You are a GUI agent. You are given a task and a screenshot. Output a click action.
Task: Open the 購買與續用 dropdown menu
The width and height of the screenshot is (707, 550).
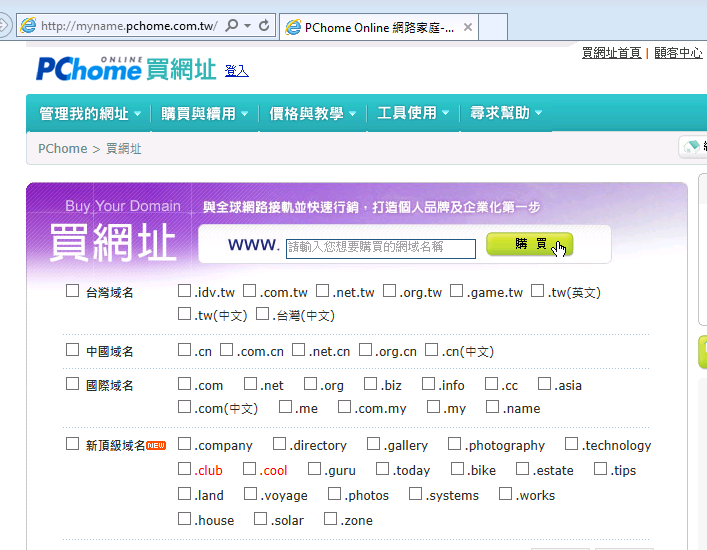pyautogui.click(x=204, y=114)
